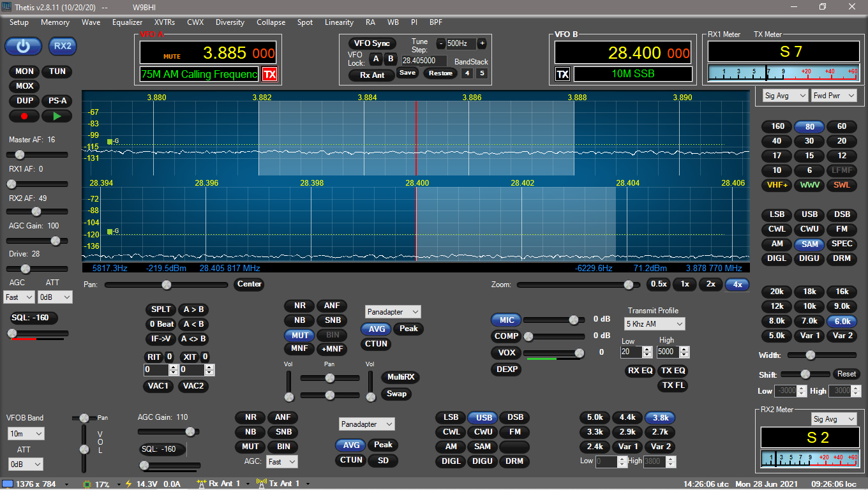868x490 pixels.
Task: Toggle the VOX button
Action: tap(506, 353)
